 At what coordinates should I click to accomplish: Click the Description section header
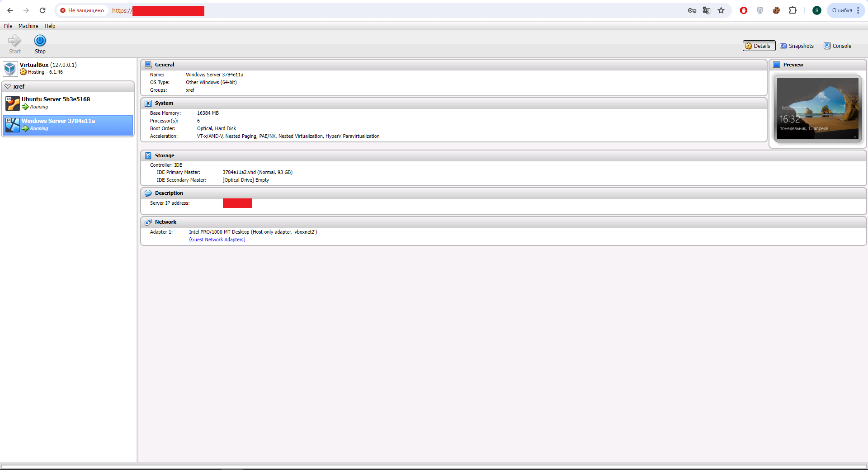coord(504,193)
